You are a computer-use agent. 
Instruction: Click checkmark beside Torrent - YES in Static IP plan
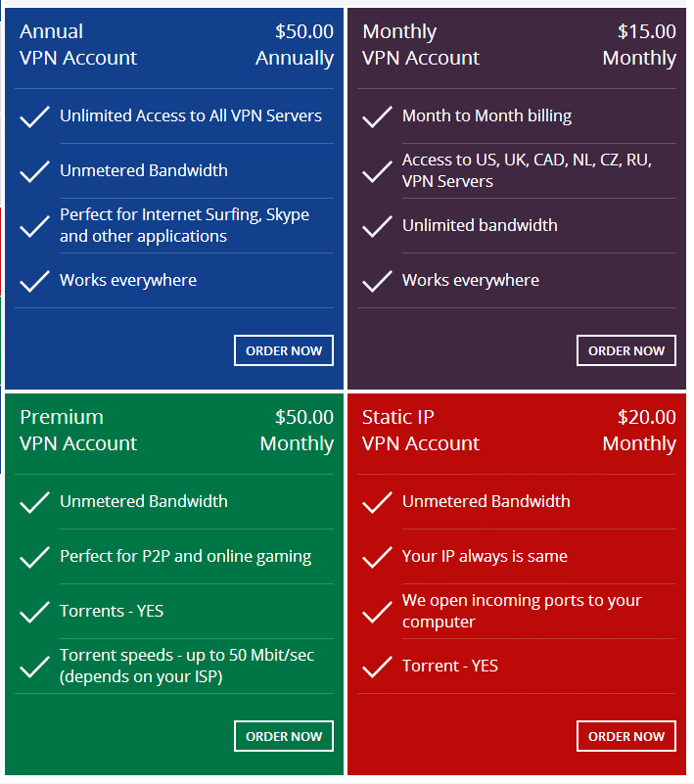pos(377,667)
